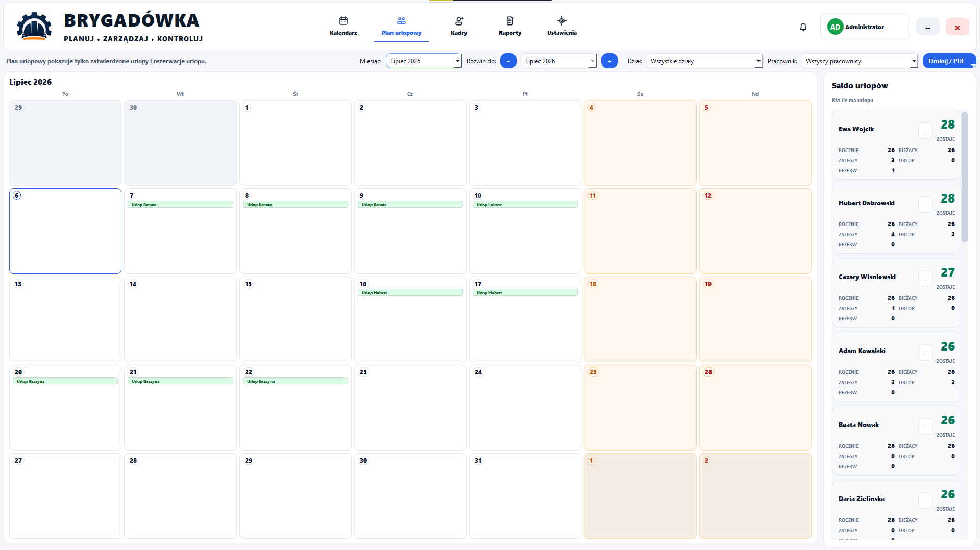Open Ustawienia settings

(x=561, y=27)
